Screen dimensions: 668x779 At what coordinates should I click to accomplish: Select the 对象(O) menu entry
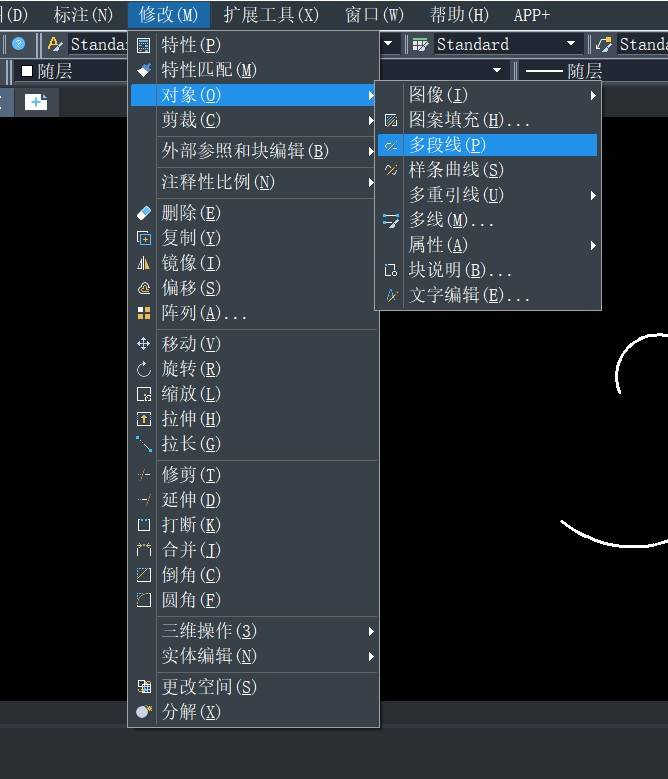click(254, 95)
